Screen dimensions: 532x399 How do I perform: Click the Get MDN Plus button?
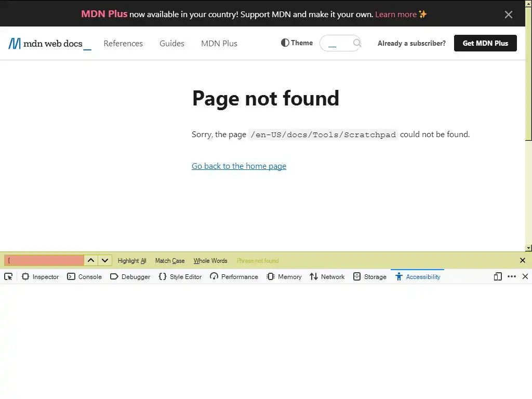tap(485, 43)
